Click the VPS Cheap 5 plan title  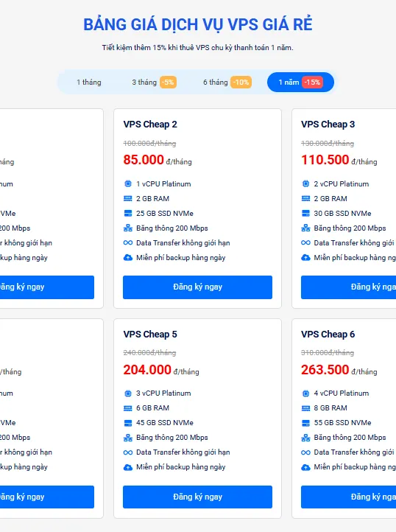tap(150, 335)
